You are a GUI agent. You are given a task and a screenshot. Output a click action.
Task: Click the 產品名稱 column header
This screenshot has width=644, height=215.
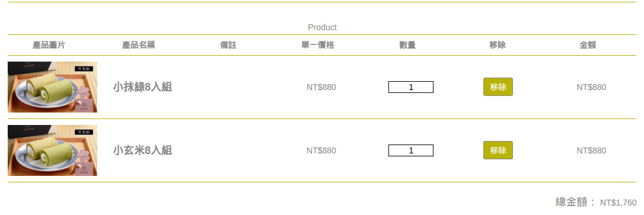(138, 45)
